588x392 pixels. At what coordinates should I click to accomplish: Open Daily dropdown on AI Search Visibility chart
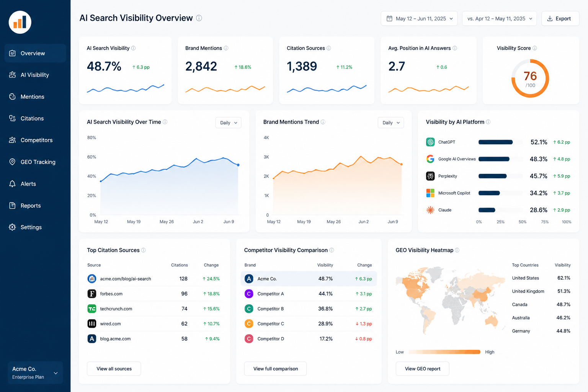pos(229,122)
